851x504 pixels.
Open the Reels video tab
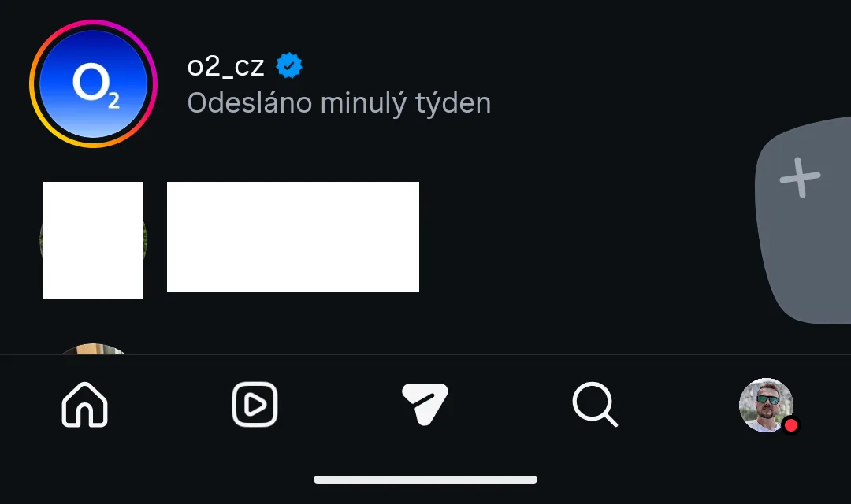tap(255, 405)
